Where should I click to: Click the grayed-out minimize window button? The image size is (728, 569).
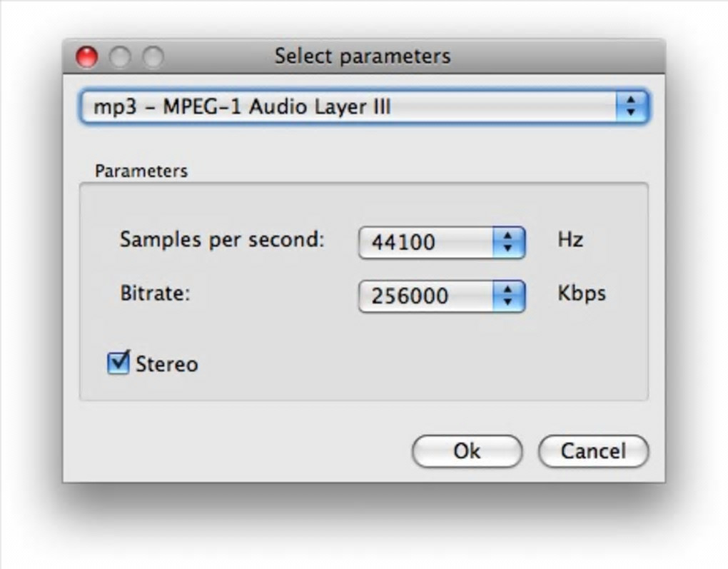pyautogui.click(x=120, y=56)
